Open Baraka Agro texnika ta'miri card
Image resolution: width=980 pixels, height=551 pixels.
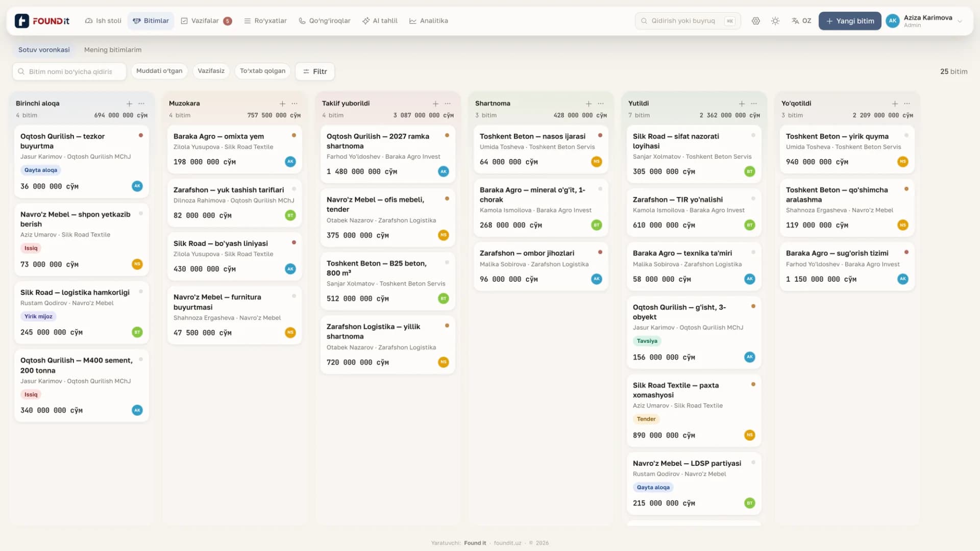point(694,266)
